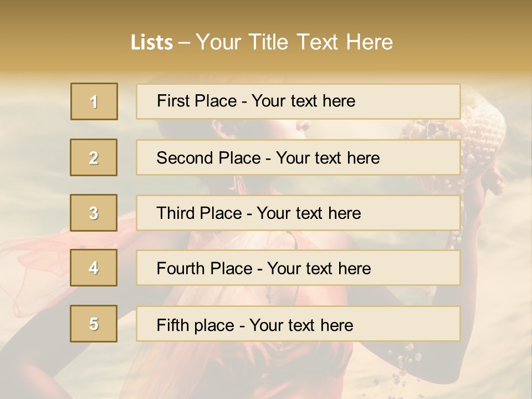The height and width of the screenshot is (399, 532).
Task: Click the bold word "Lists" in title
Action: (152, 43)
